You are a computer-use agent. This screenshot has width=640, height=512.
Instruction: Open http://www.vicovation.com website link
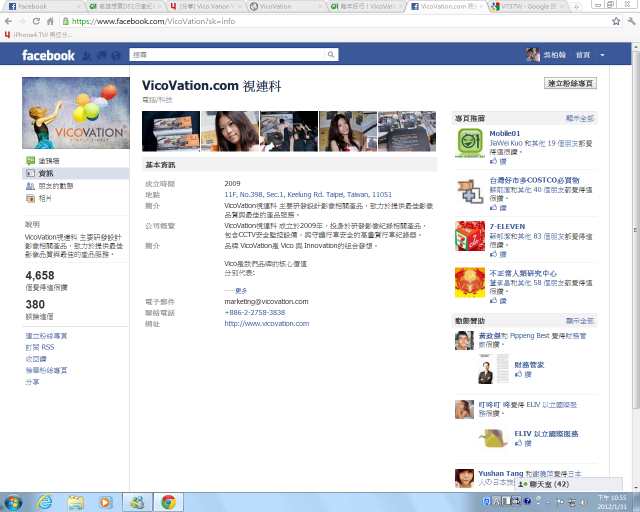click(x=267, y=324)
